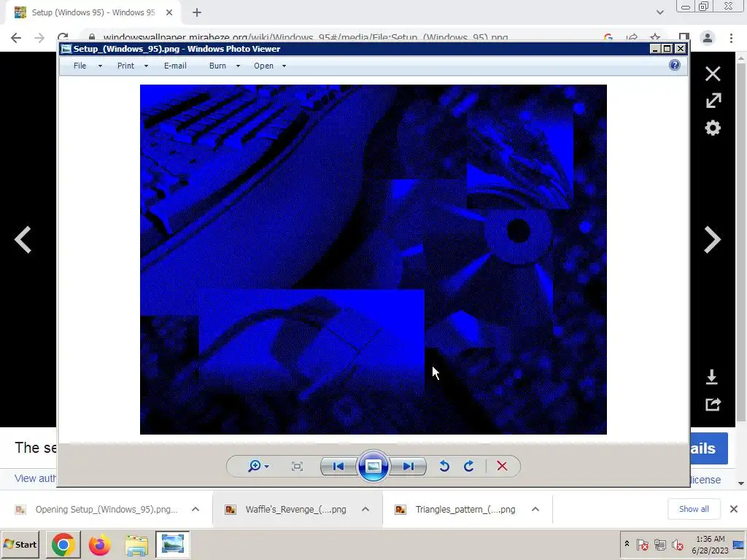Open the File menu in Photo Viewer
The image size is (747, 560).
coord(80,66)
